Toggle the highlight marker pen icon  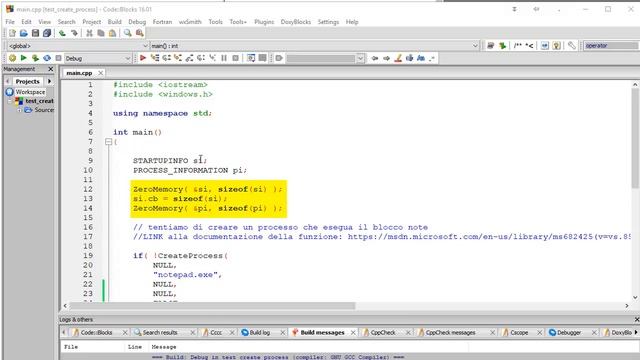398,58
